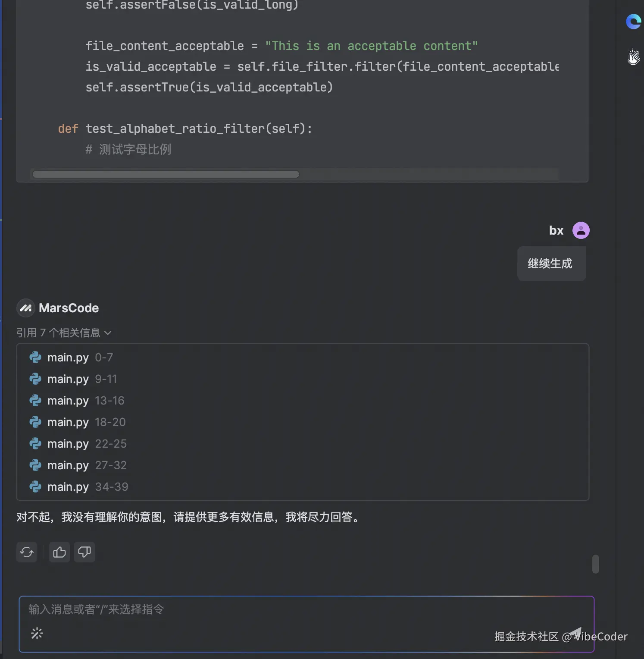Viewport: 644px width, 659px height.
Task: Click the sparkle commands icon in input box
Action: (x=37, y=633)
